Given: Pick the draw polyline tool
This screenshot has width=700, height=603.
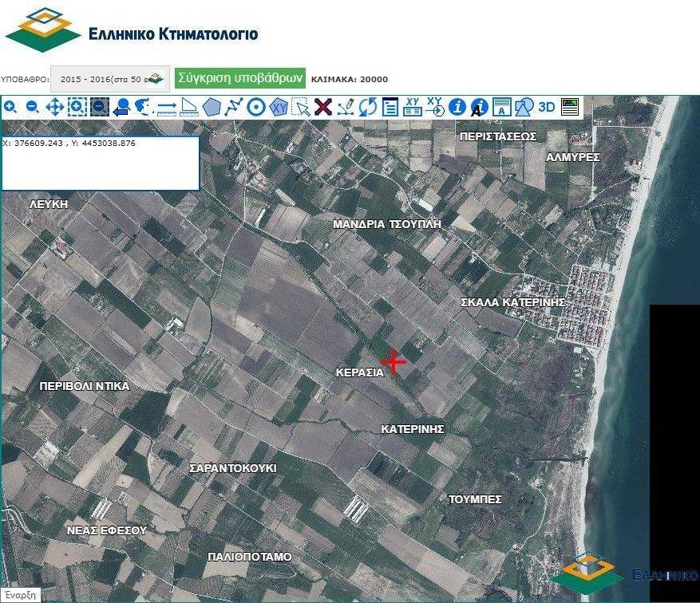Looking at the screenshot, I should click(x=234, y=106).
